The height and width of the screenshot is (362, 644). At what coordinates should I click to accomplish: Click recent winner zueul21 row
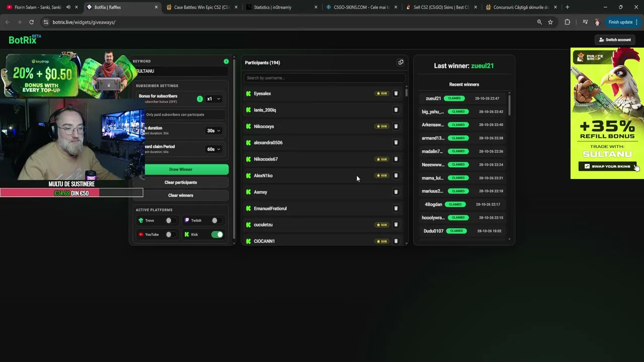pyautogui.click(x=463, y=99)
